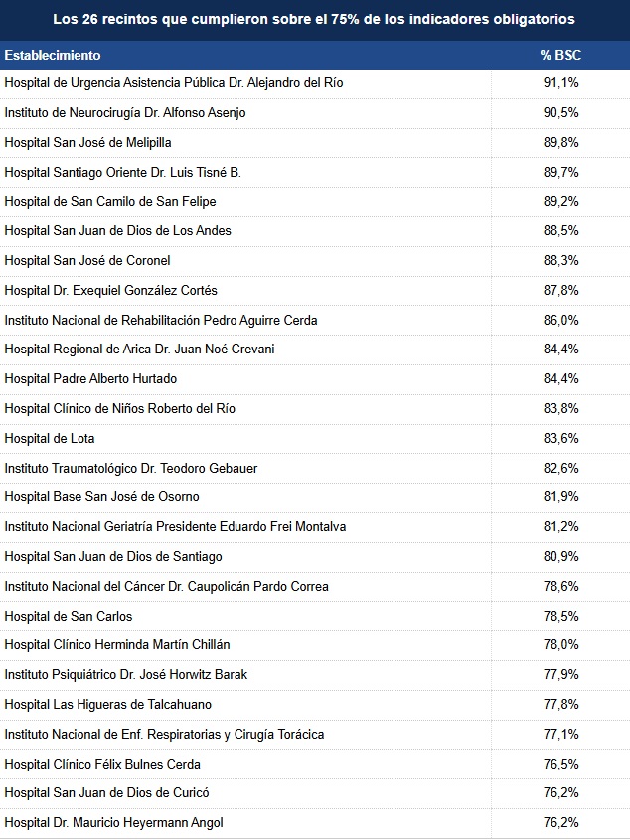The image size is (630, 840).
Task: Select Hospital Dr. Exequiel González Cortés
Action: tap(110, 290)
